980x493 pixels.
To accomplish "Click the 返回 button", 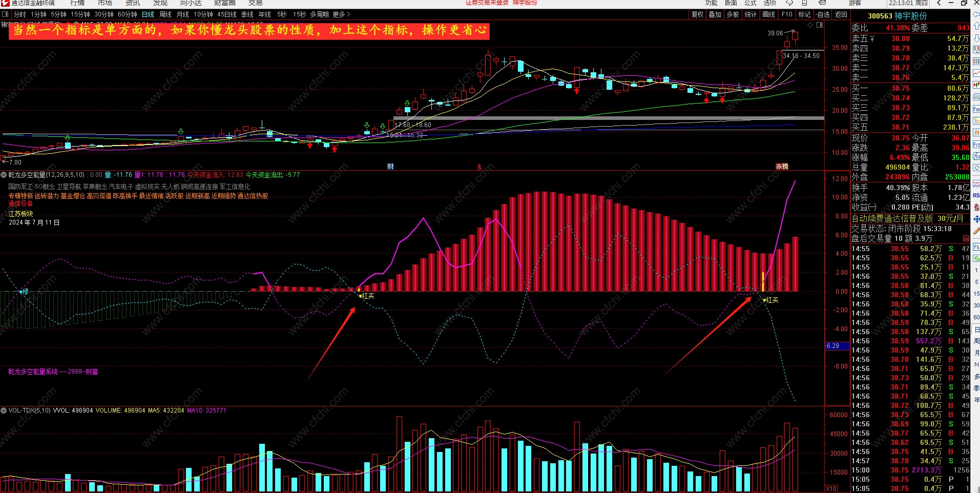I will pos(841,14).
